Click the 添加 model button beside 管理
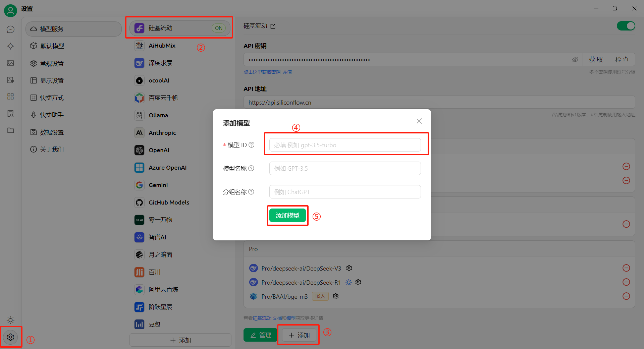The width and height of the screenshot is (644, 349). [299, 335]
